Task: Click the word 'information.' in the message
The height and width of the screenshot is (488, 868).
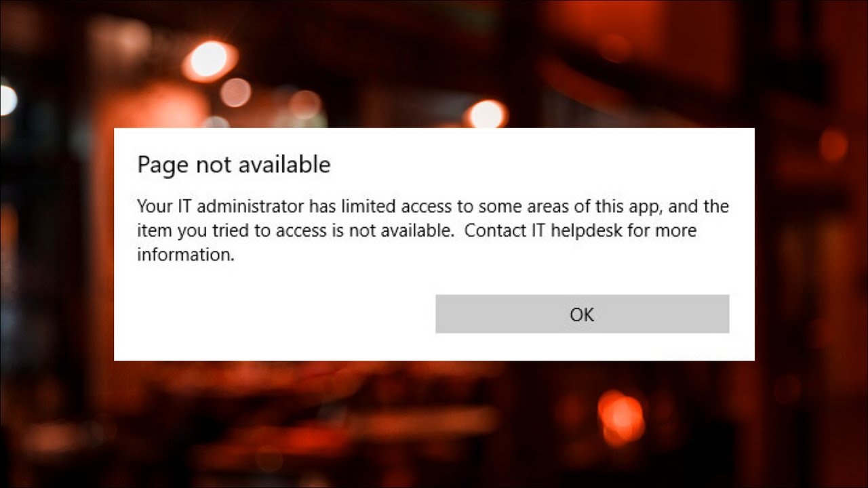Action: pos(186,255)
